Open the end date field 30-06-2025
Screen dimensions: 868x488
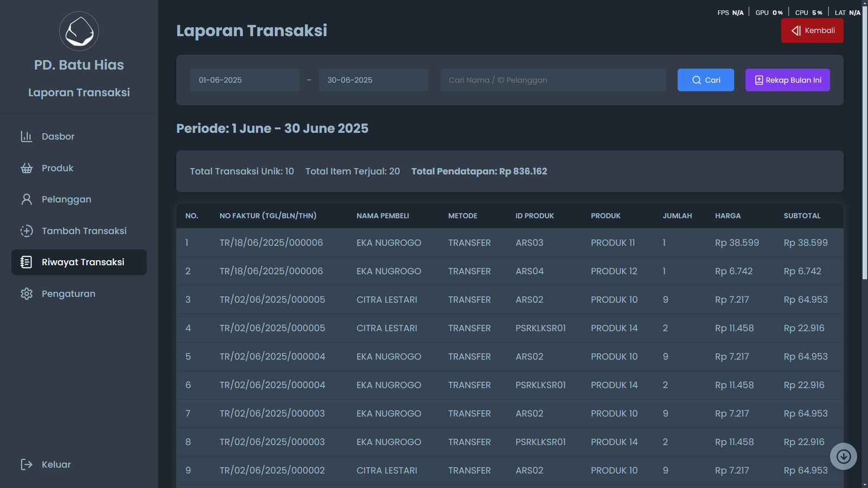373,80
